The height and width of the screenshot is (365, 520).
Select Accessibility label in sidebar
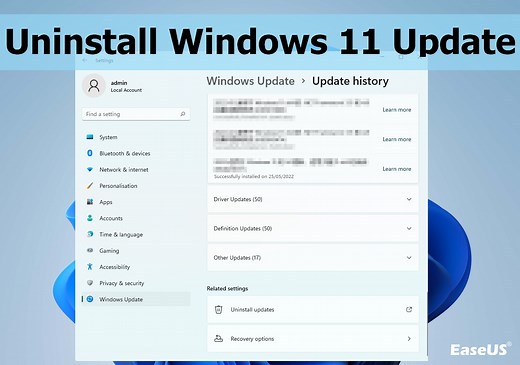click(x=115, y=267)
